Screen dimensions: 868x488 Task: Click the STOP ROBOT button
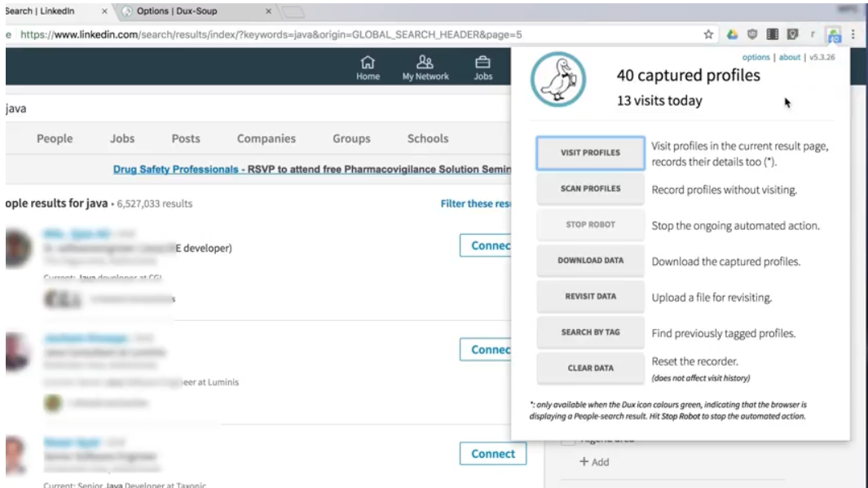tap(590, 225)
